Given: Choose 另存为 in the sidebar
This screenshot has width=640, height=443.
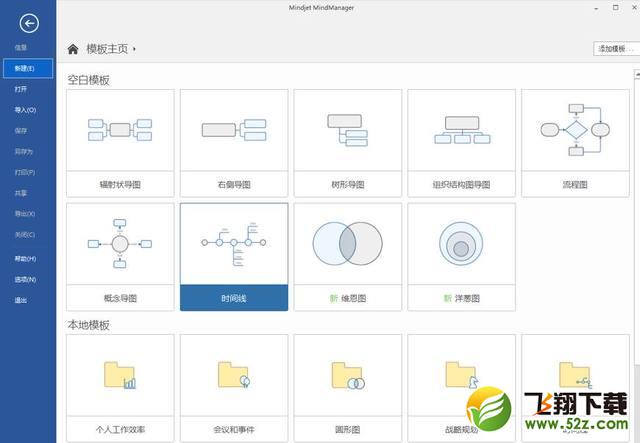Looking at the screenshot, I should [x=24, y=151].
